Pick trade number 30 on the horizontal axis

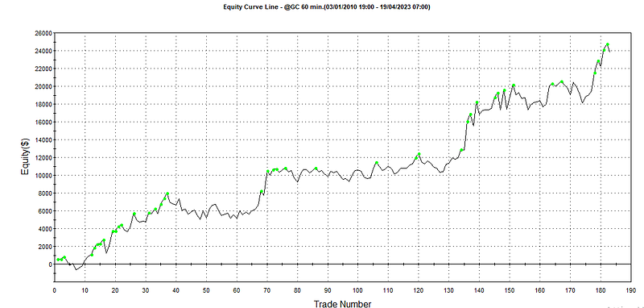tap(146, 290)
